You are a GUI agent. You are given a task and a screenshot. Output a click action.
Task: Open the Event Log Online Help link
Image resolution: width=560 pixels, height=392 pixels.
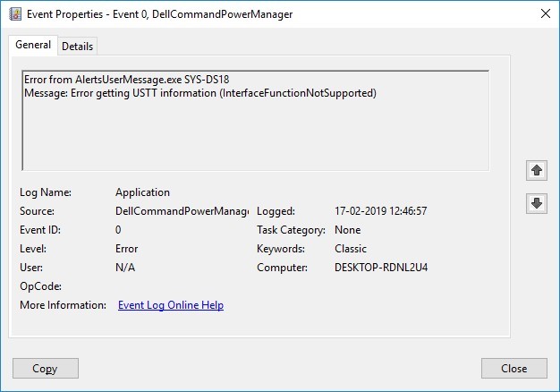pos(171,305)
